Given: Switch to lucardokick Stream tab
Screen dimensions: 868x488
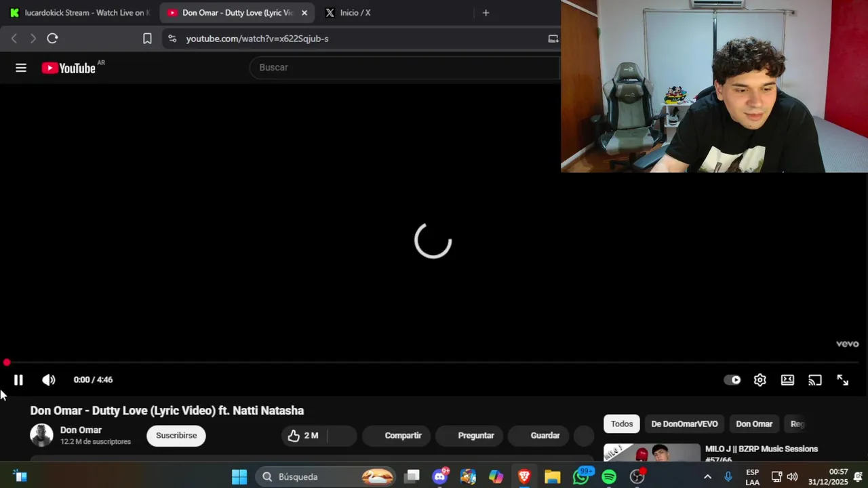Looking at the screenshot, I should point(80,13).
